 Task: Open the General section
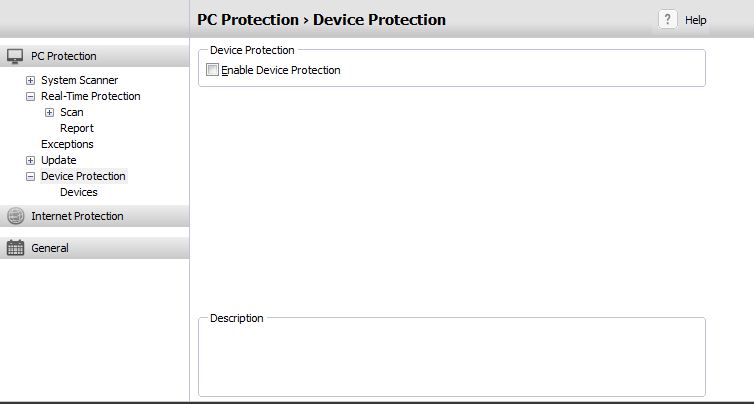tap(50, 248)
